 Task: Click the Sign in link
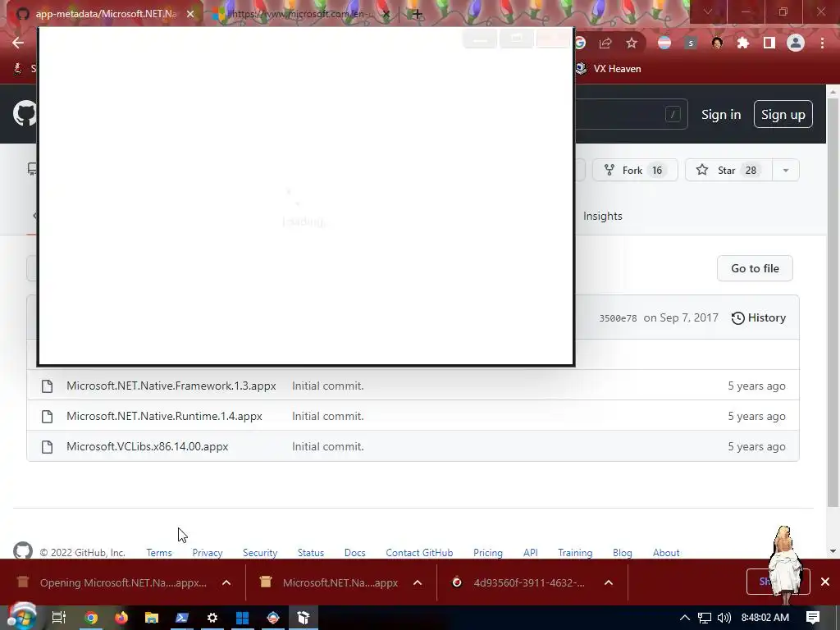(721, 115)
